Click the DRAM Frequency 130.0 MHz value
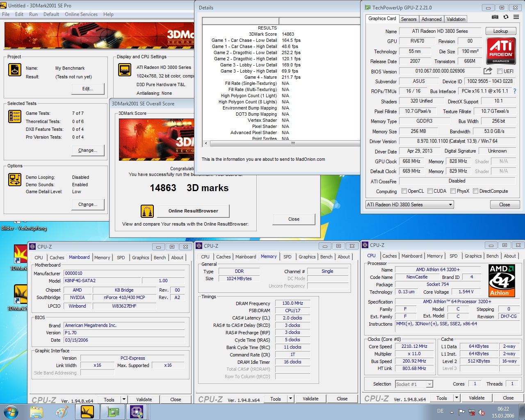This screenshot has width=525, height=420. click(293, 303)
